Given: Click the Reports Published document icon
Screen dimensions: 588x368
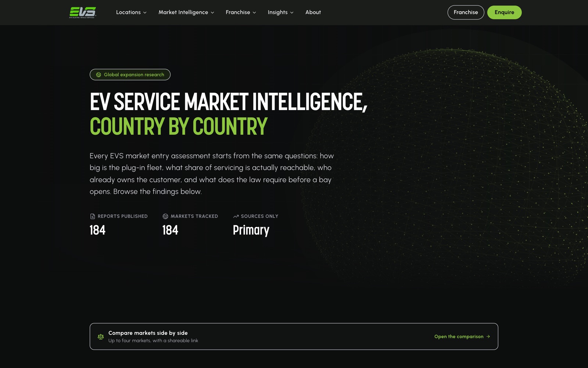Looking at the screenshot, I should [93, 216].
